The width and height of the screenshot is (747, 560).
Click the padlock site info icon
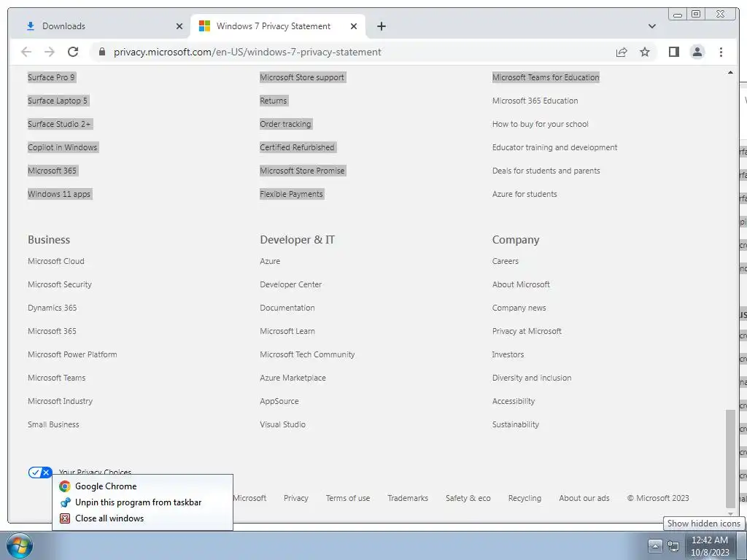coord(102,52)
